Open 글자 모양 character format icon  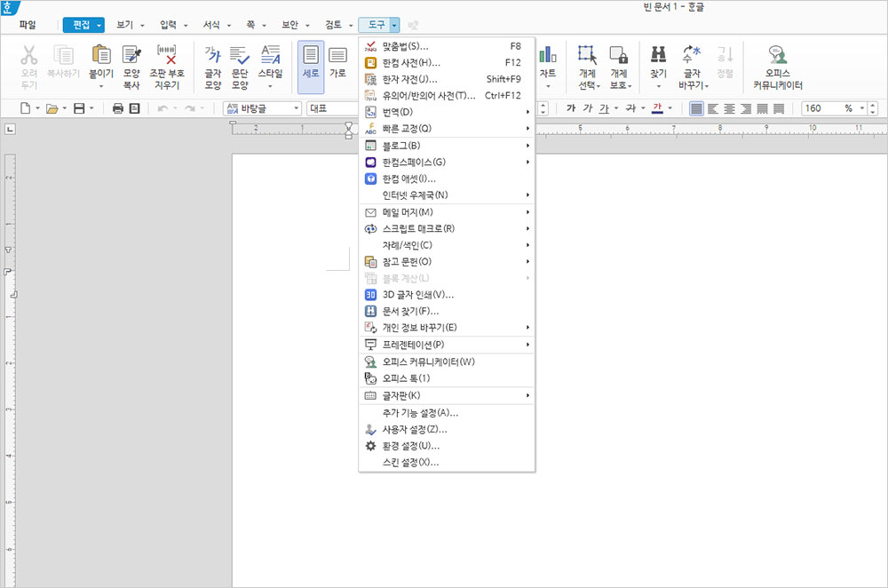(213, 55)
